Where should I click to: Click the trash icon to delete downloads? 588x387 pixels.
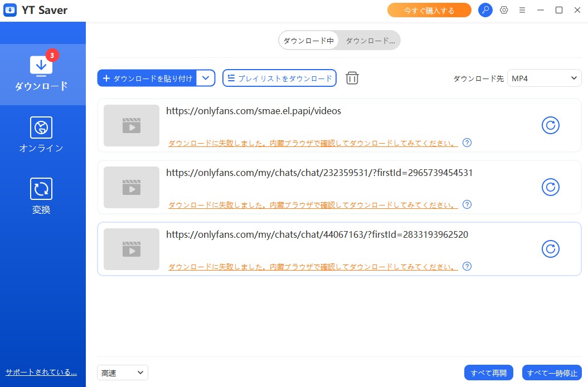[x=352, y=78]
